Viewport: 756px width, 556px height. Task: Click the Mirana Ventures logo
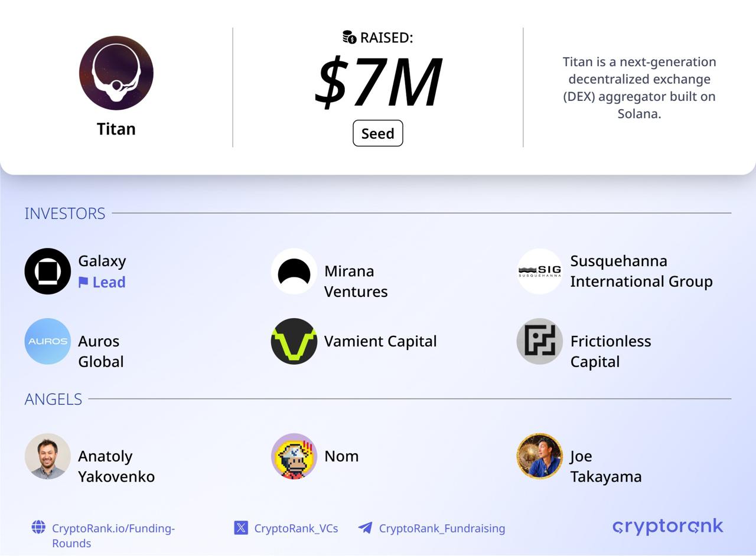pos(294,271)
